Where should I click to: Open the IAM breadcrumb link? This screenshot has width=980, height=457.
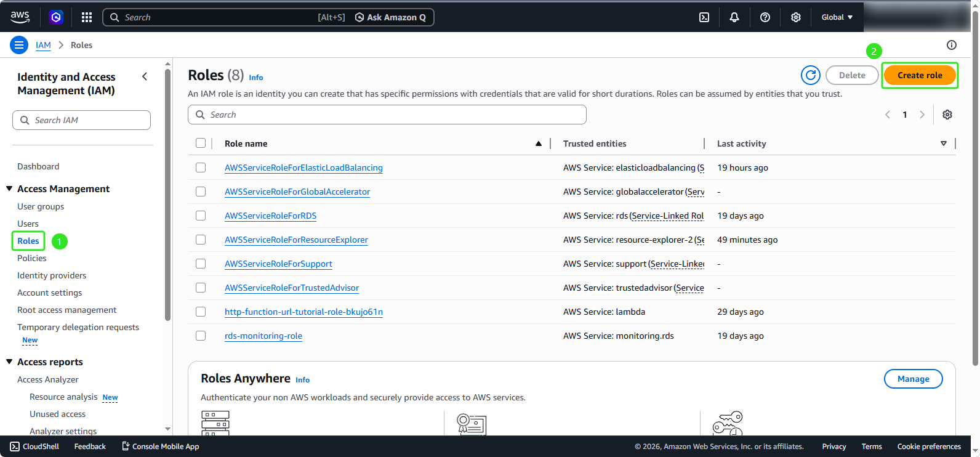[43, 45]
